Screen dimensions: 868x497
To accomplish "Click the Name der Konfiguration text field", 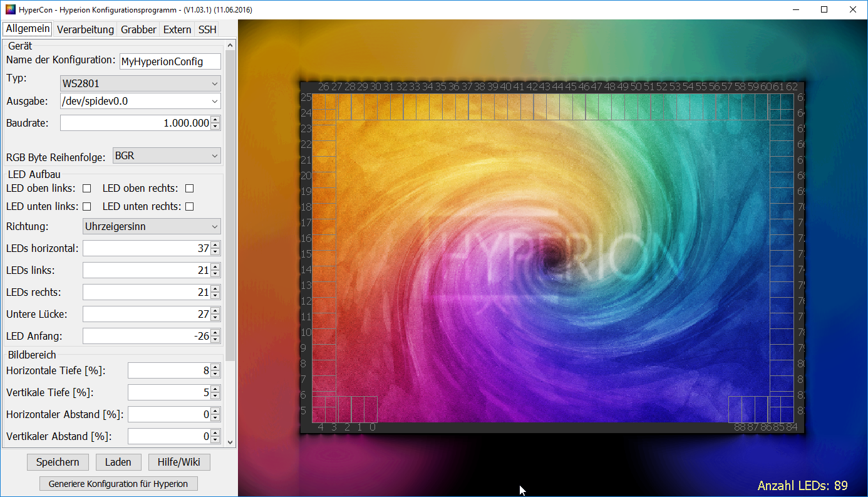I will (170, 61).
